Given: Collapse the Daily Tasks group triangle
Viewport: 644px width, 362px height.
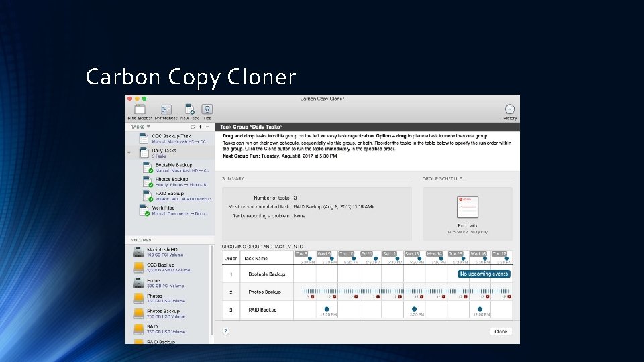Looking at the screenshot, I should (x=129, y=153).
